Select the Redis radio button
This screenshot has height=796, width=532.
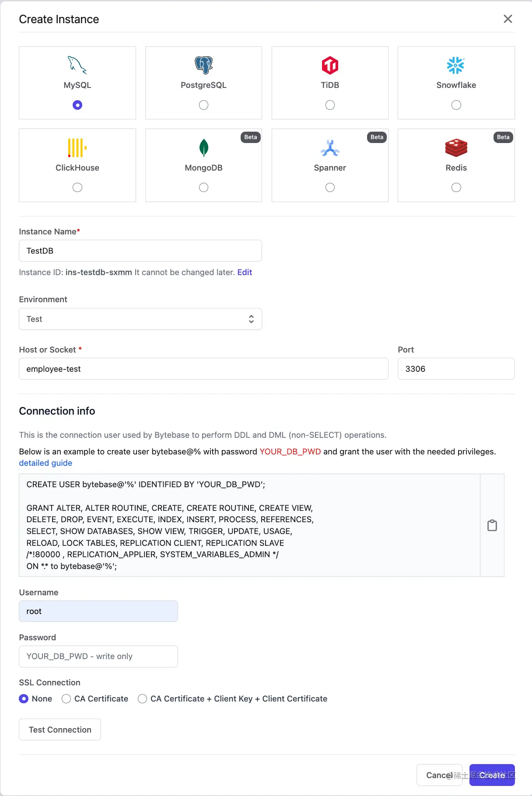click(x=456, y=188)
